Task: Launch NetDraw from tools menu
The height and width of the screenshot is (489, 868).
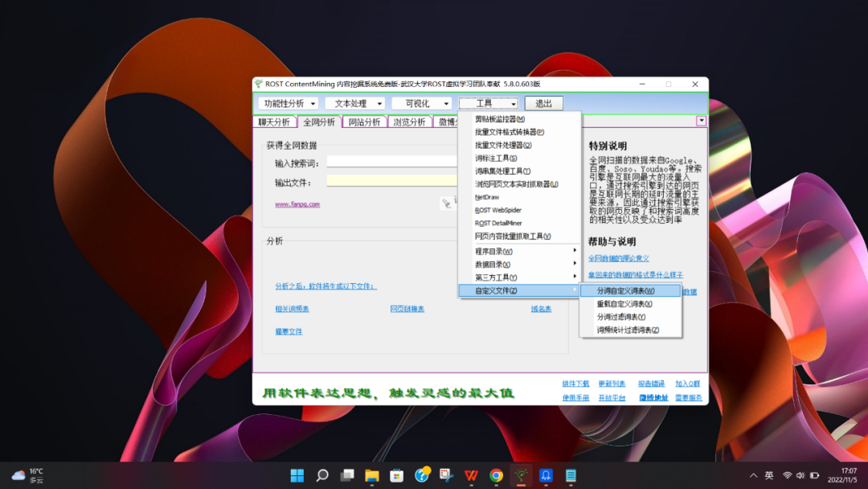Action: pos(519,197)
